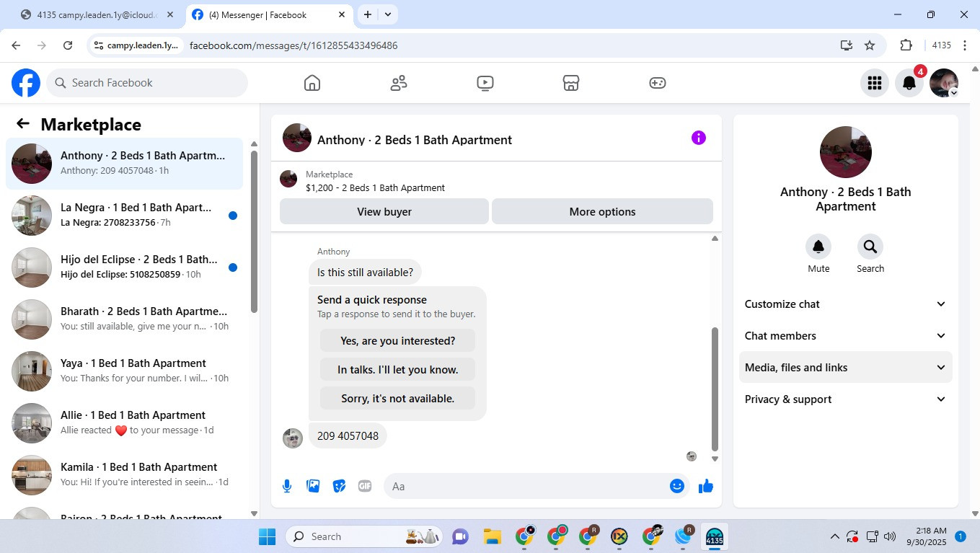Image resolution: width=980 pixels, height=553 pixels.
Task: Send quick response 'Yes, are you interested?'
Action: (x=397, y=340)
